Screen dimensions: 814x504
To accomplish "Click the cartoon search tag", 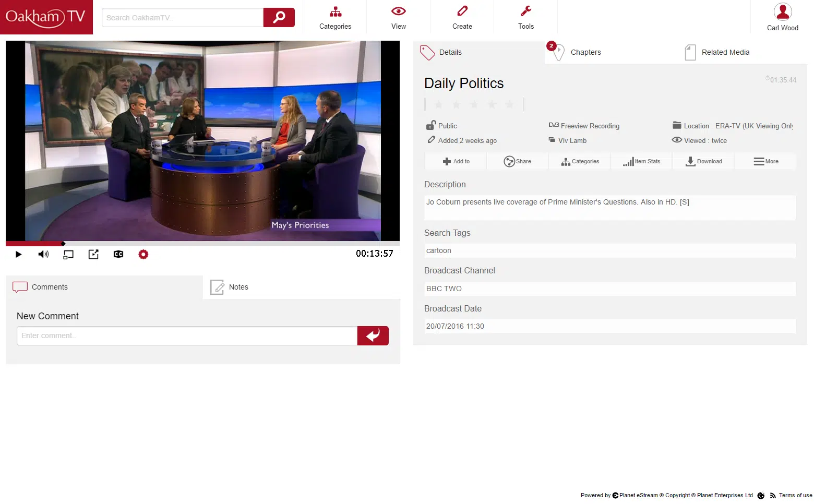I will click(x=439, y=250).
